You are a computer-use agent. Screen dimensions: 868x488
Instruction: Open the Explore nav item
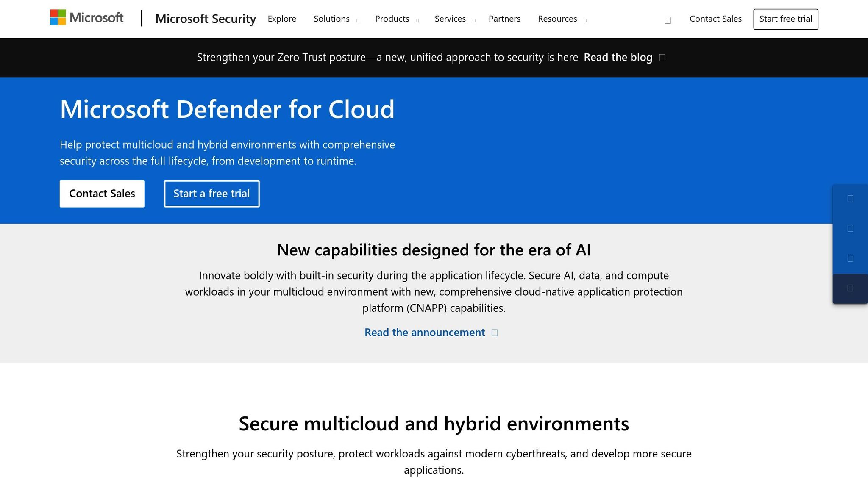[x=282, y=19]
